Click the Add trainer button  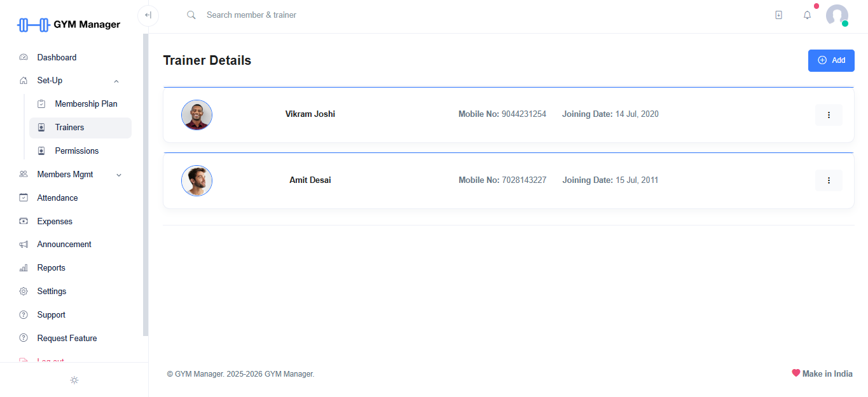pyautogui.click(x=830, y=60)
